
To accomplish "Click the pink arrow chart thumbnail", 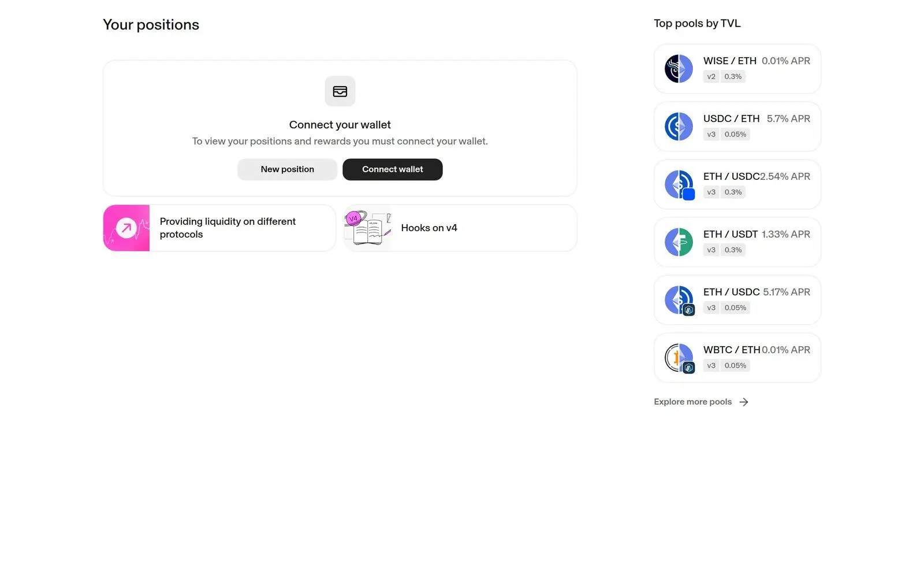I will pos(126,228).
